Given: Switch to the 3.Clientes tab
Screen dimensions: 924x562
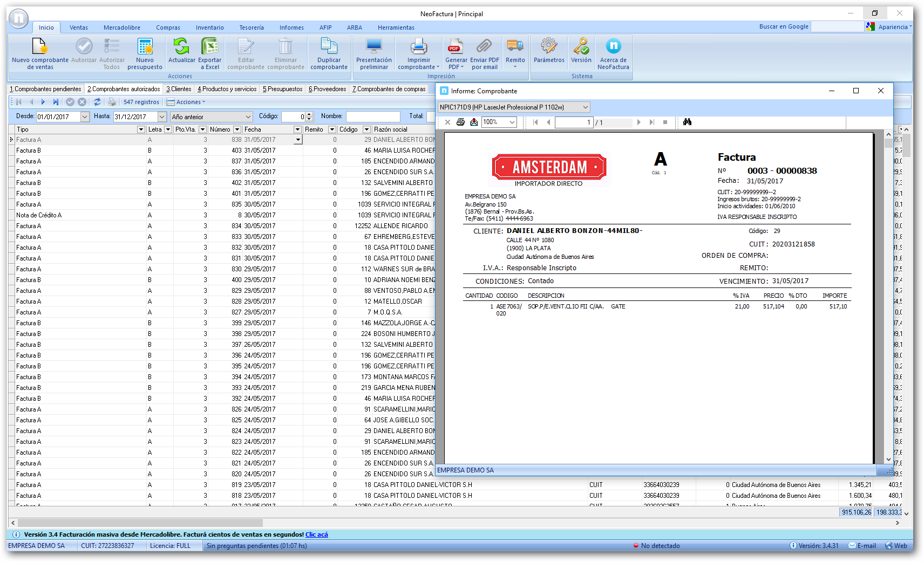Looking at the screenshot, I should pyautogui.click(x=179, y=89).
